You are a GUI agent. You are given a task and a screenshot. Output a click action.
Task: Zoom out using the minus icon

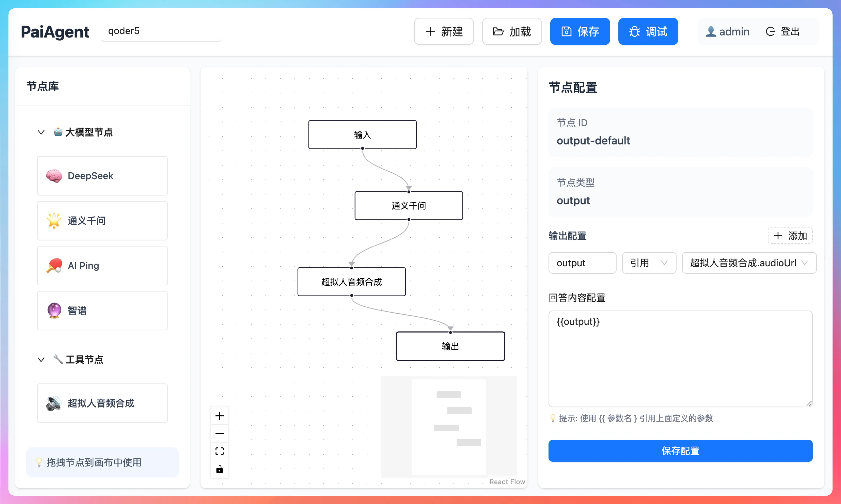click(x=219, y=433)
